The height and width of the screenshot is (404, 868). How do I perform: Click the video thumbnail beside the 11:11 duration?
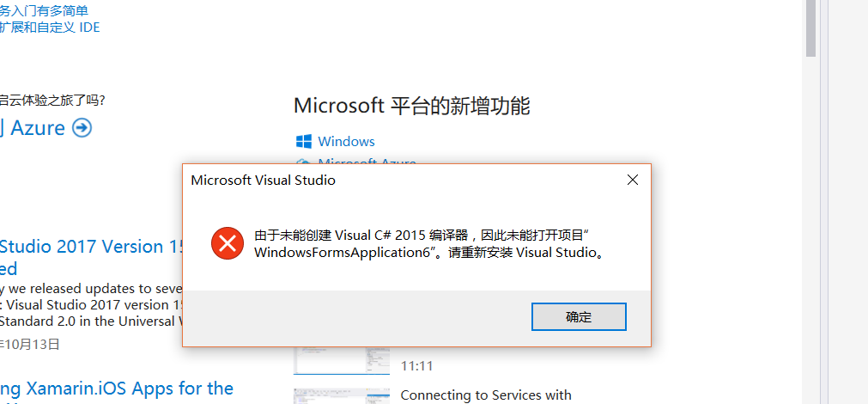[342, 361]
